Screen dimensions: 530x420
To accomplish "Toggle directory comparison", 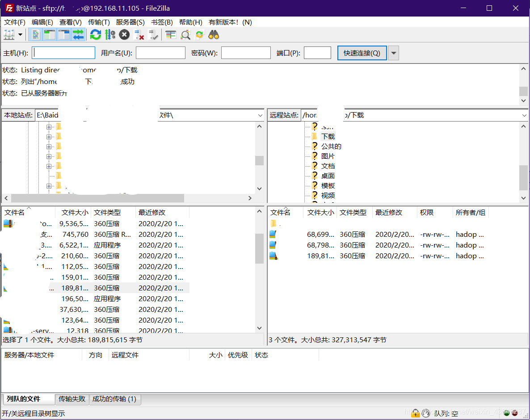I will pos(185,34).
